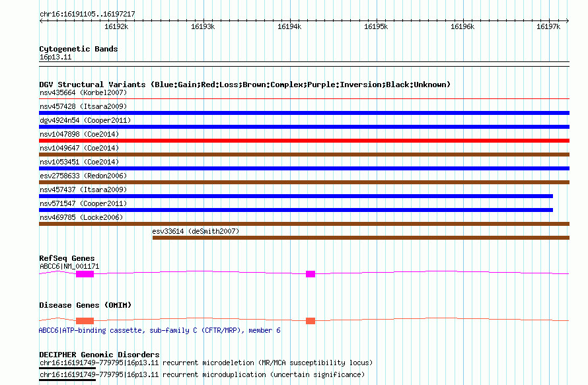Click the Cytogenetic Bands track title

pyautogui.click(x=79, y=49)
